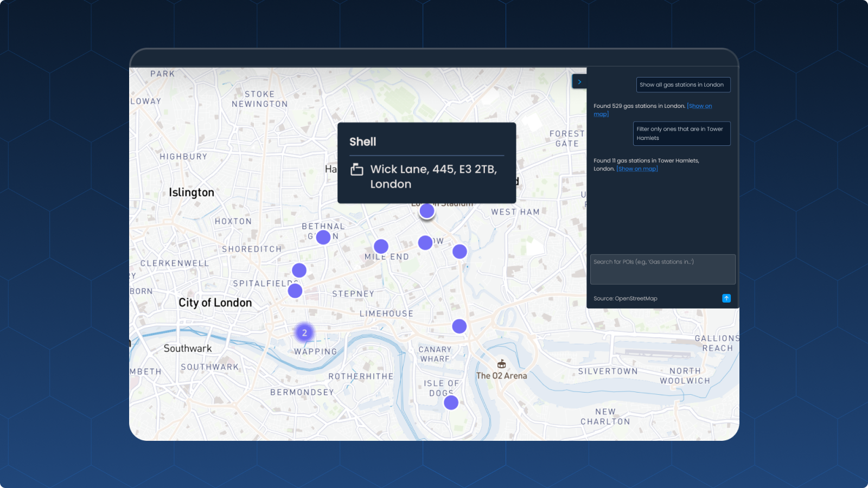Click the Shell title in the popup

[362, 142]
